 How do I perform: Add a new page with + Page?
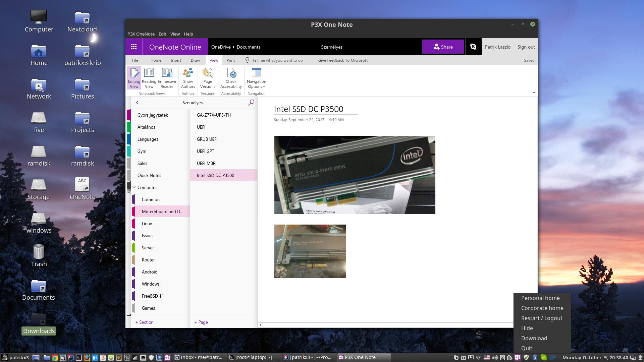(x=201, y=322)
